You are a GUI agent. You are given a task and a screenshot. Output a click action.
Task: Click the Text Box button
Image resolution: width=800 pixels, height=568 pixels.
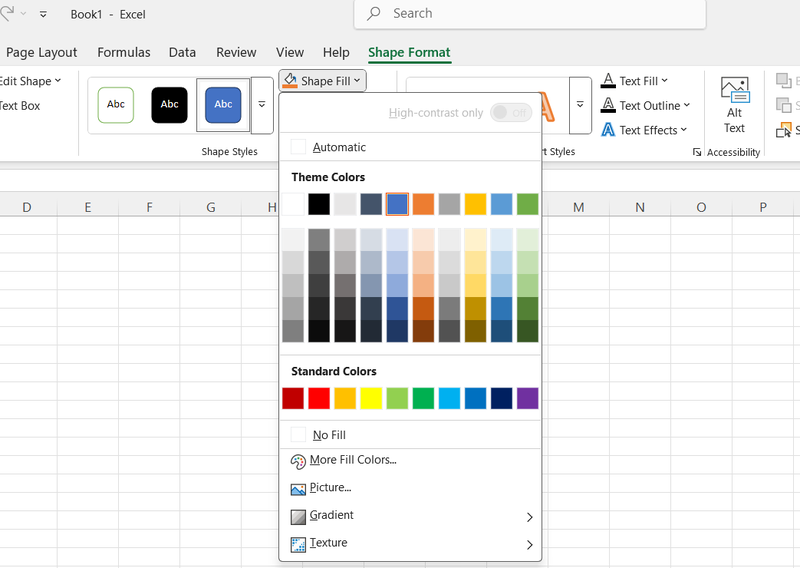(x=19, y=106)
